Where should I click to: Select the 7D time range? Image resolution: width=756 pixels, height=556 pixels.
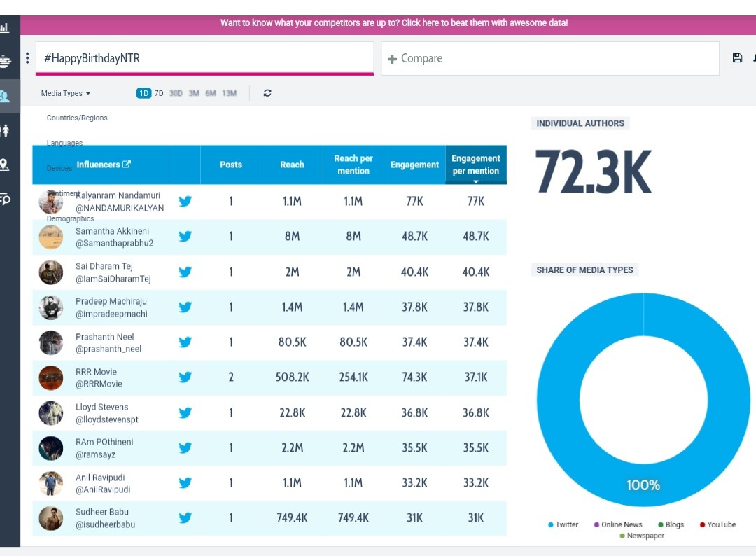point(159,93)
